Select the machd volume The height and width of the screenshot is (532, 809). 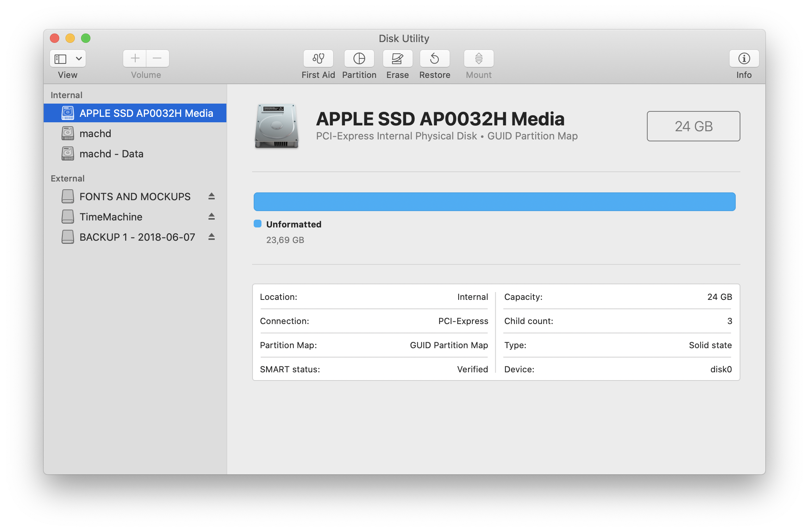pos(95,134)
